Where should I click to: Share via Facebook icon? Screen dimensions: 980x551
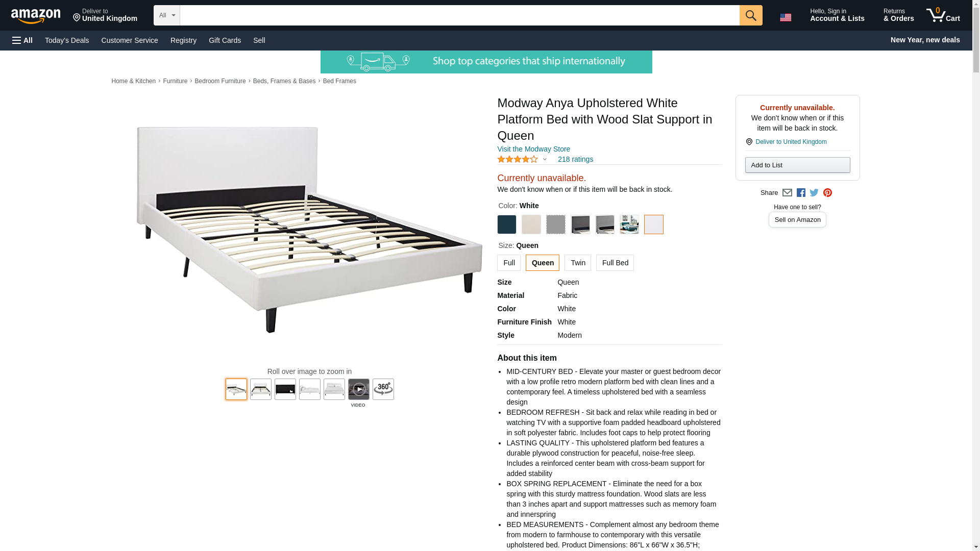801,193
